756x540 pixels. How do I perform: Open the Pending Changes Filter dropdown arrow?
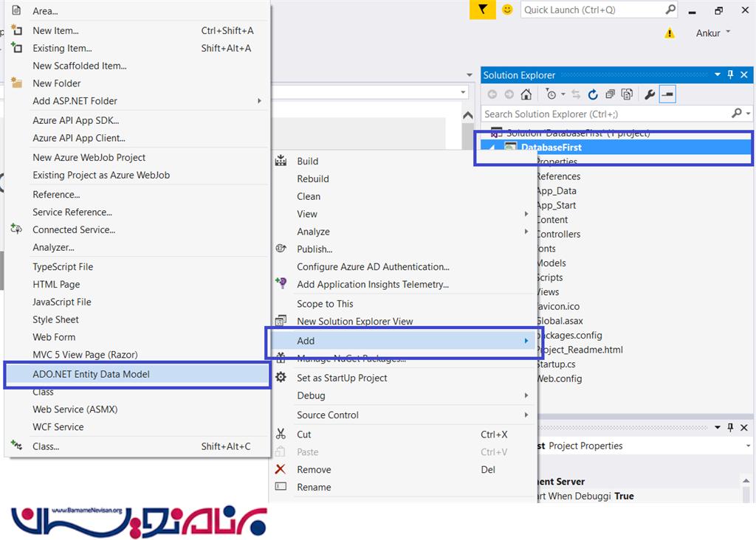coord(563,94)
